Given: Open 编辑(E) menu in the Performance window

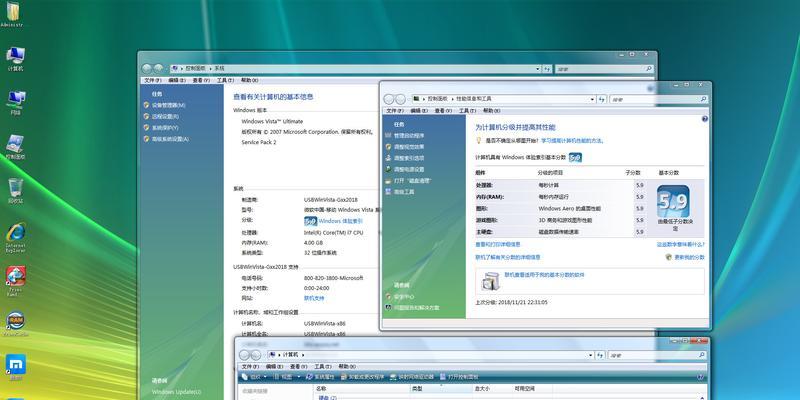Looking at the screenshot, I should [419, 111].
